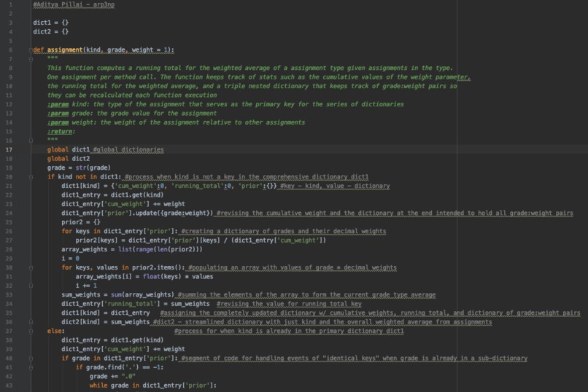588x392 pixels.
Task: Click 'grade = str(grade)' statement
Action: [x=79, y=168]
